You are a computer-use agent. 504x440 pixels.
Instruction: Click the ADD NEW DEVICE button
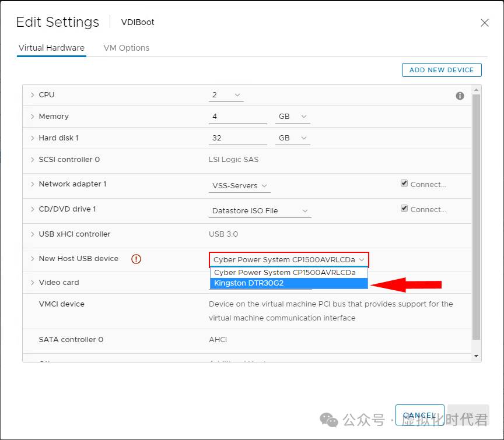point(441,70)
